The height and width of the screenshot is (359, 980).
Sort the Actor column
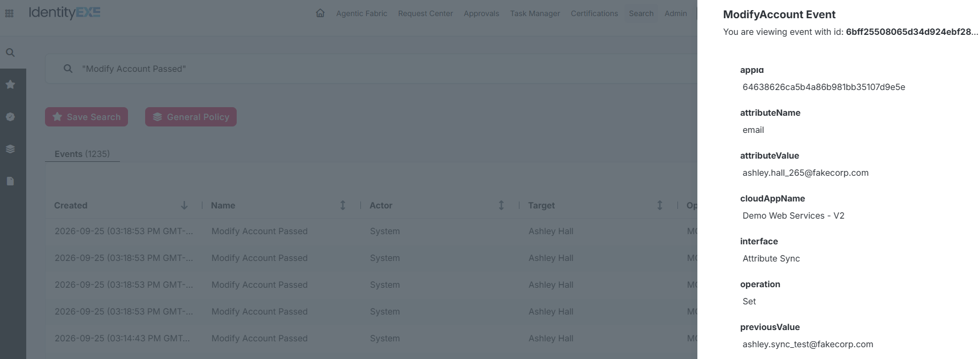pyautogui.click(x=501, y=205)
